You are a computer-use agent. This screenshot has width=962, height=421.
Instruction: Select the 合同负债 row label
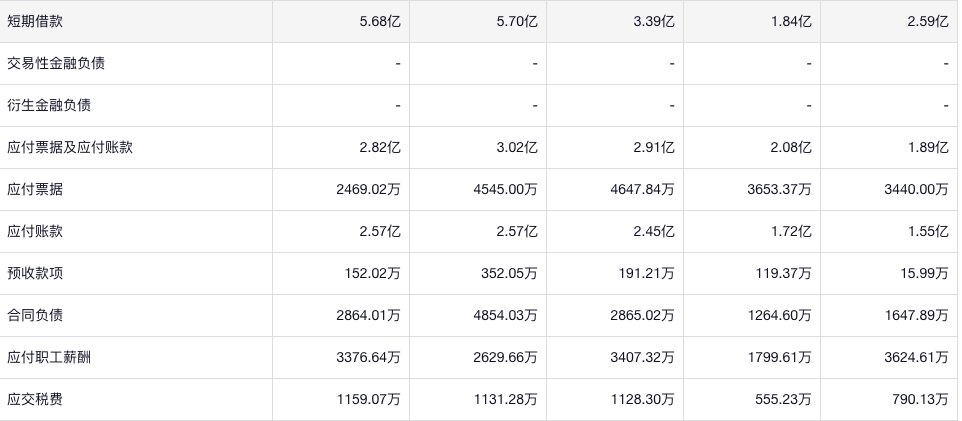click(x=35, y=315)
